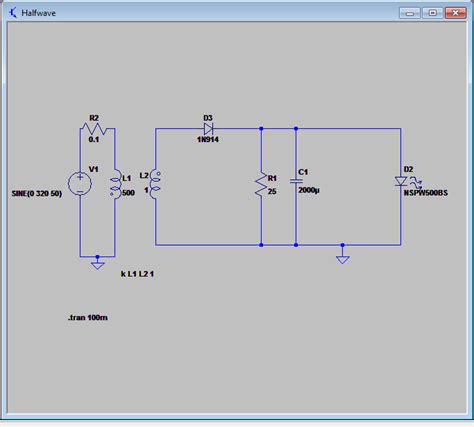Click the L1 inductance value 500
This screenshot has height=427, width=474.
click(x=128, y=193)
